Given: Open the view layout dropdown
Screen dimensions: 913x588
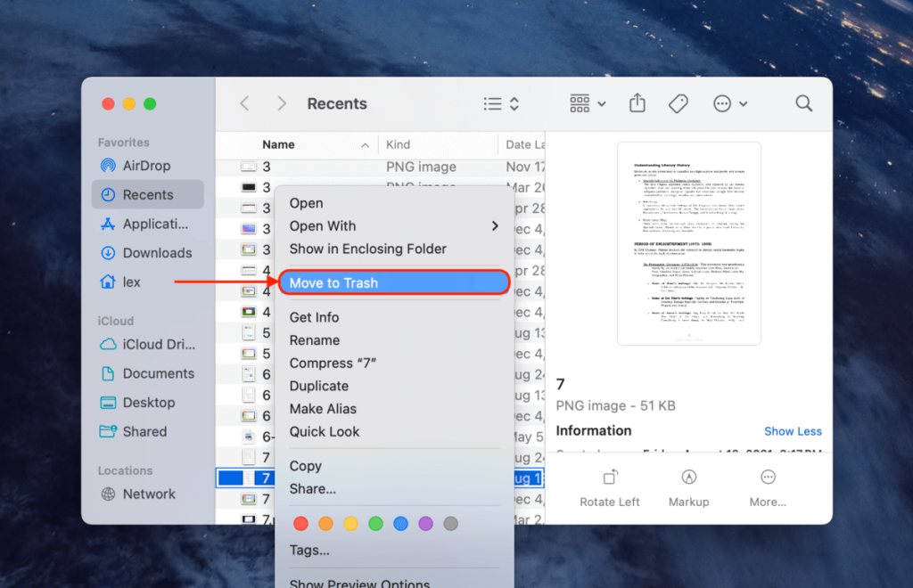Looking at the screenshot, I should pos(500,103).
